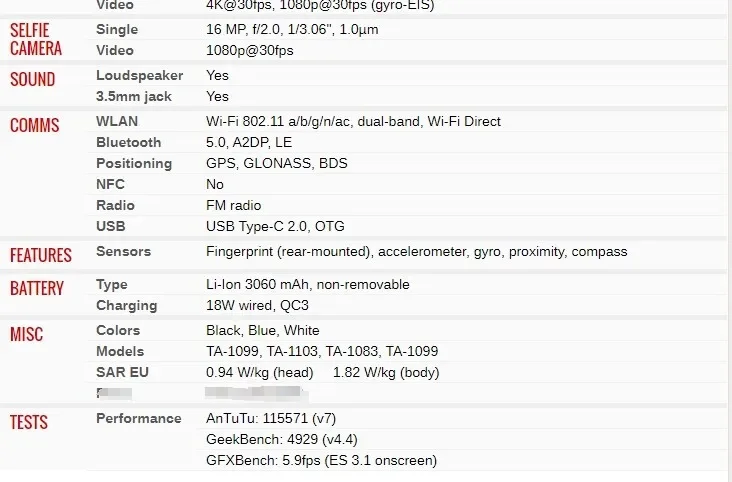732x482 pixels.
Task: Open the Bluetooth spec link
Action: click(128, 142)
